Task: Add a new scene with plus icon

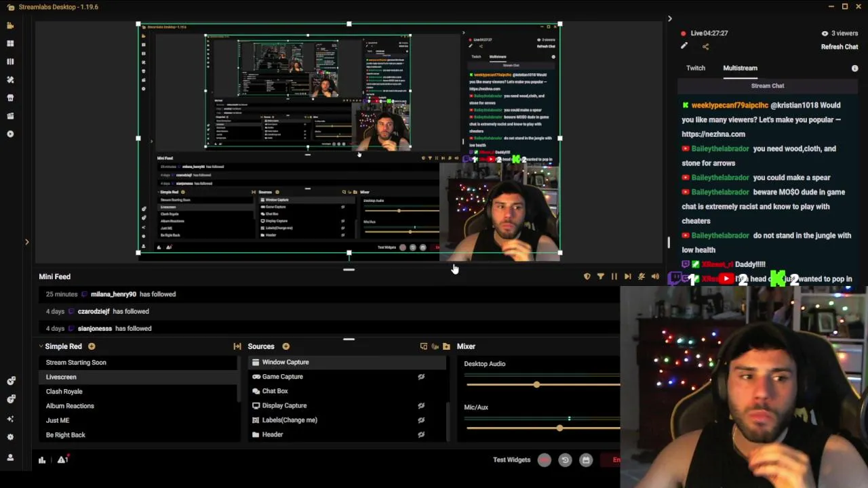Action: pos(92,346)
